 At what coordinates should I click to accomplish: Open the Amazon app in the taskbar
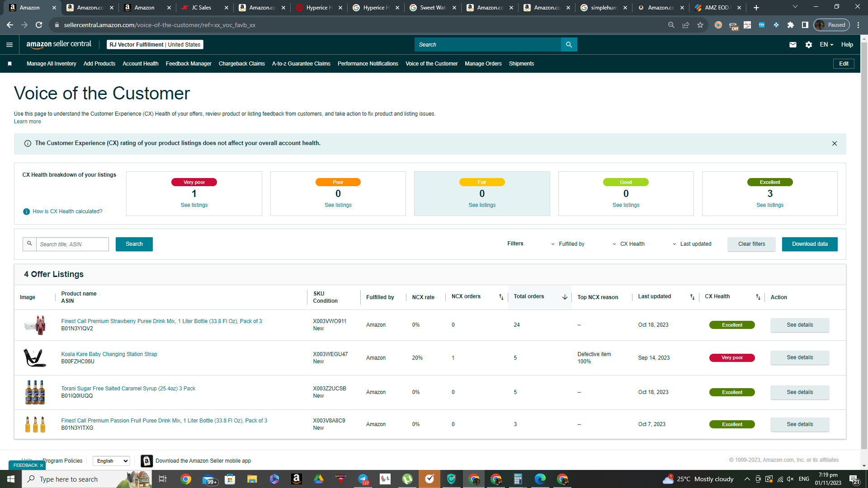[x=297, y=479]
